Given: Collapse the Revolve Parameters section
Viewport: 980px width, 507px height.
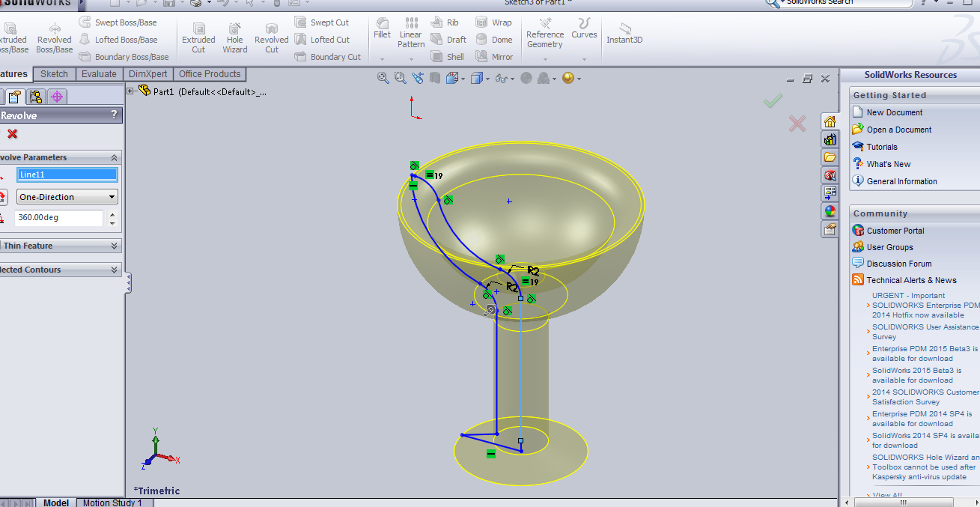Looking at the screenshot, I should pyautogui.click(x=115, y=157).
